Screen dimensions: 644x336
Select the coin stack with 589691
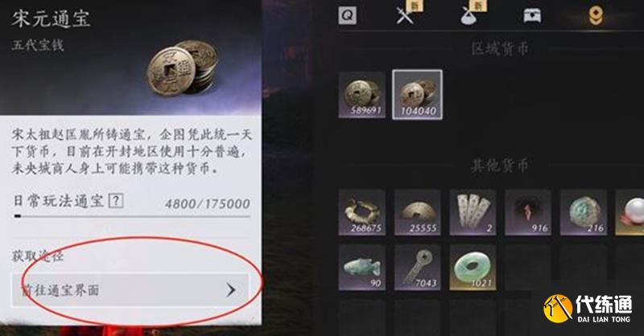tap(361, 95)
